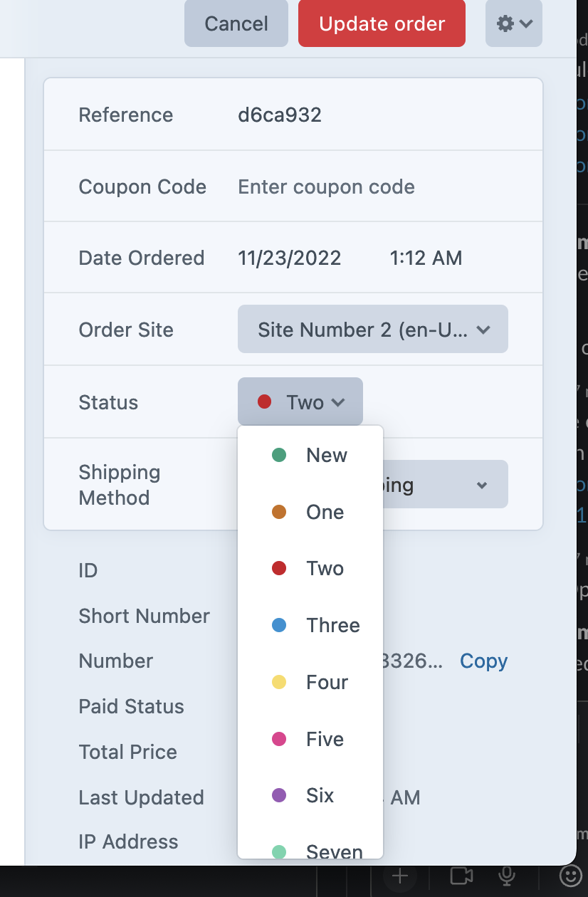This screenshot has width=588, height=897.
Task: Click the video camera icon at bottom
Action: (x=461, y=878)
